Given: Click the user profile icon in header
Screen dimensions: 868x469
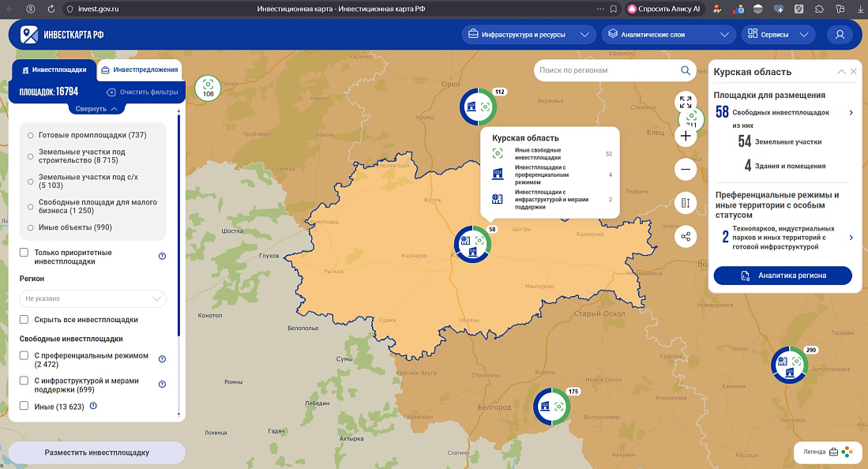Looking at the screenshot, I should coord(840,35).
